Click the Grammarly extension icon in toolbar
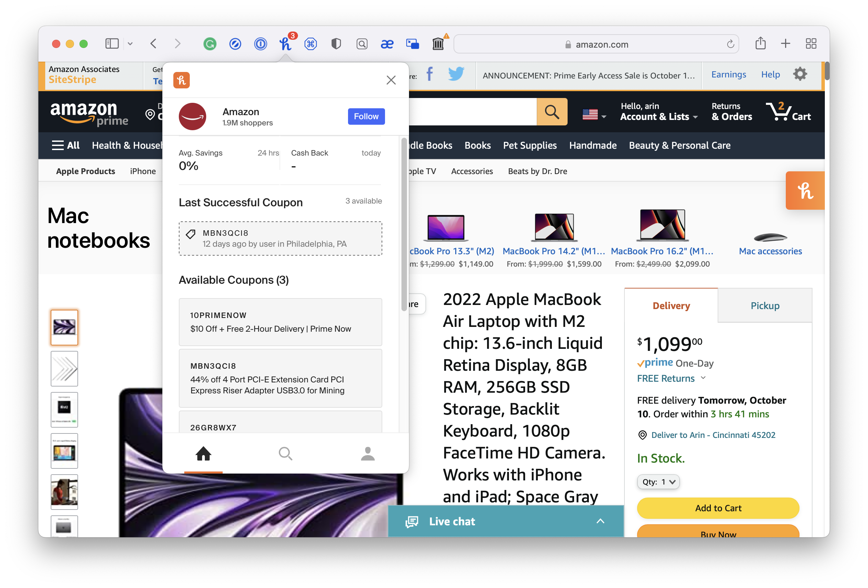868x588 pixels. [210, 44]
